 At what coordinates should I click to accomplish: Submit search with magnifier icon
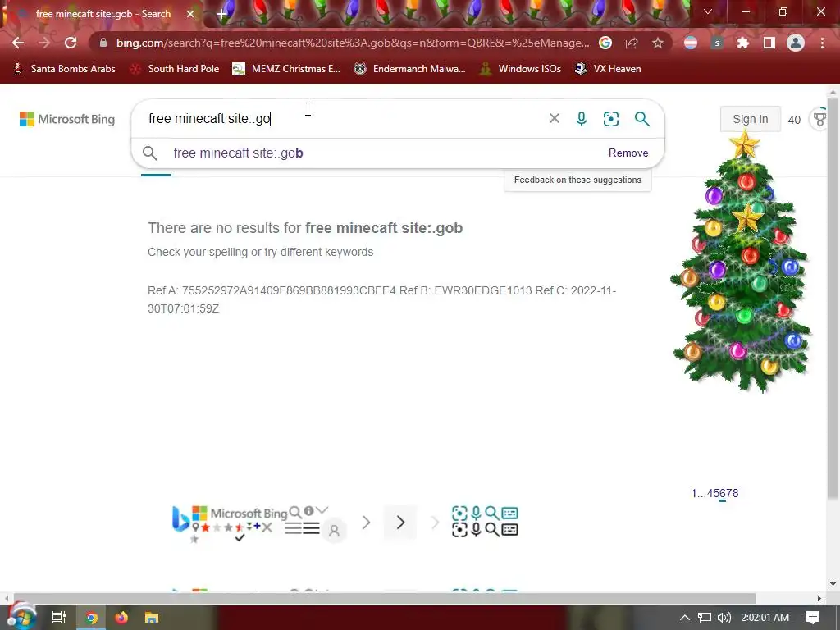click(x=641, y=118)
